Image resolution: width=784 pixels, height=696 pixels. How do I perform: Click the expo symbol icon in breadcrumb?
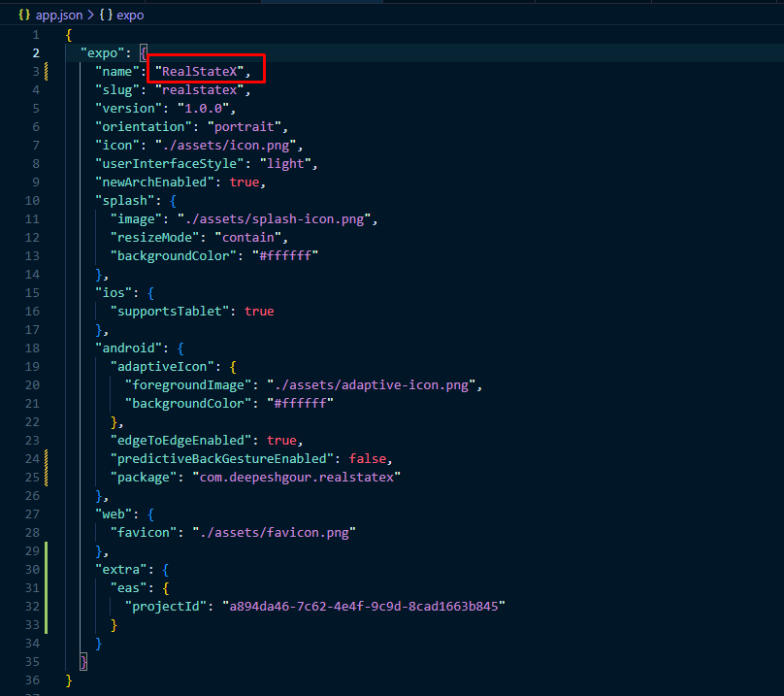(104, 16)
